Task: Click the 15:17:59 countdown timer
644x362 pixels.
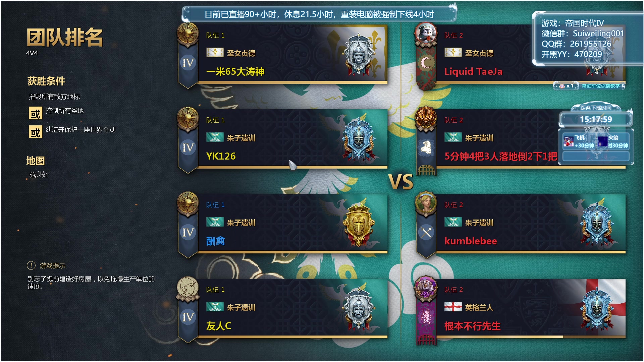Action: (x=596, y=119)
